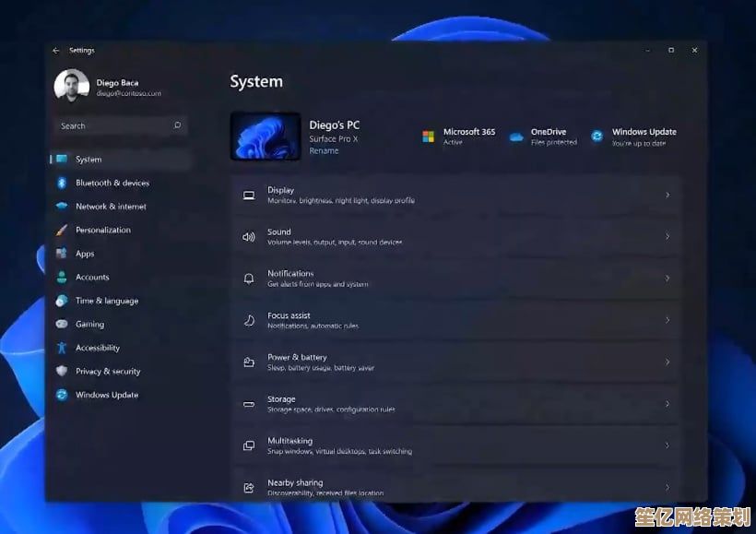
Task: Click the Multitasking windows icon
Action: pos(249,445)
